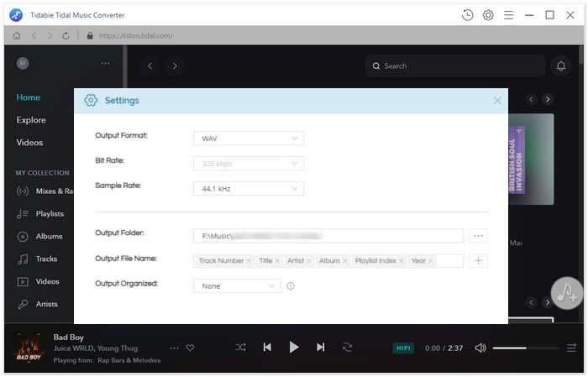Click the HIFI quality badge

tap(403, 348)
